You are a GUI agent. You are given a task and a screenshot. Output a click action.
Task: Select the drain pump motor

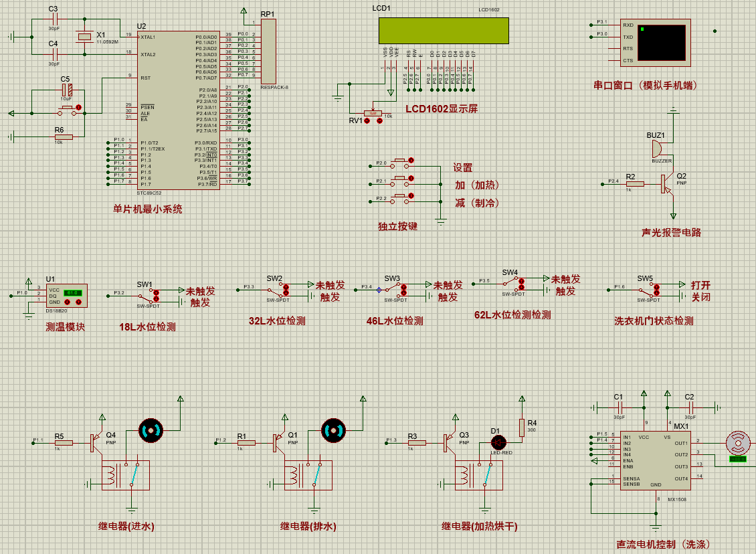(334, 431)
